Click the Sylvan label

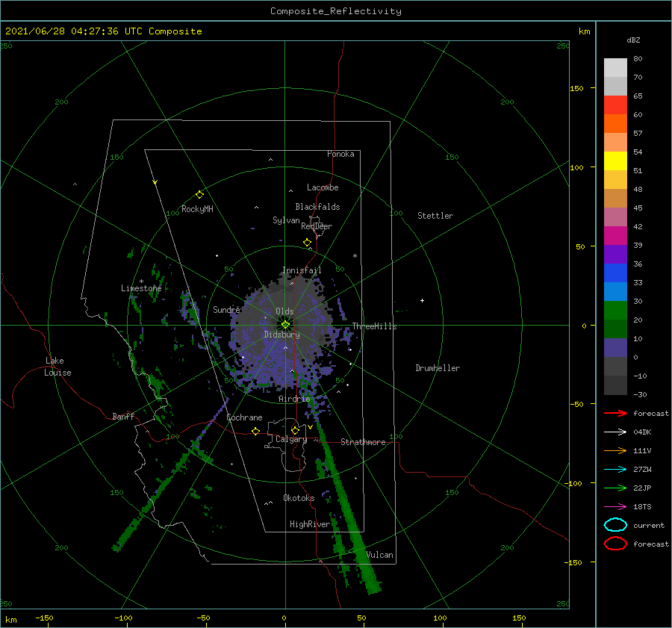286,220
